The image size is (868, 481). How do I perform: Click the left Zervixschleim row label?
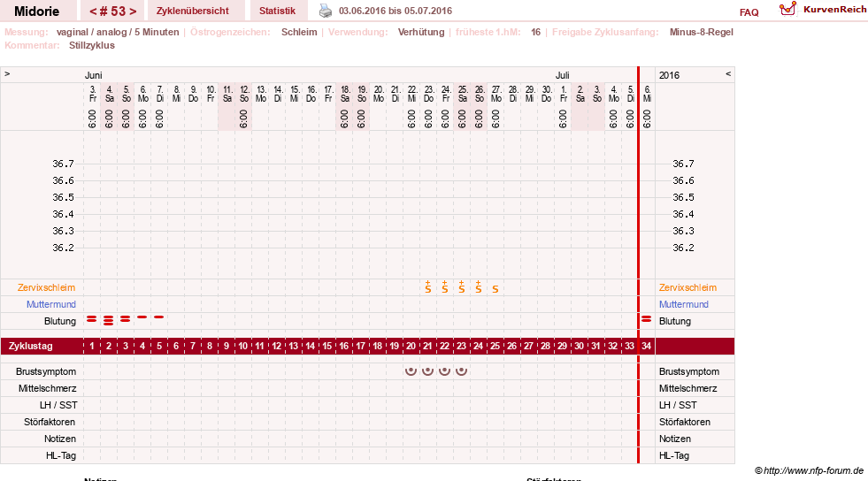[47, 287]
